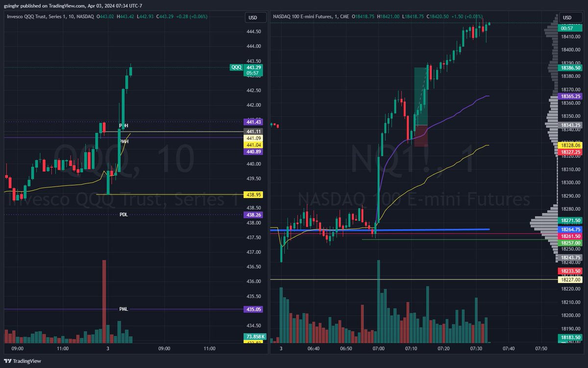Click the green QQQ symbol tag on price axis
This screenshot has width=588, height=368.
click(236, 67)
